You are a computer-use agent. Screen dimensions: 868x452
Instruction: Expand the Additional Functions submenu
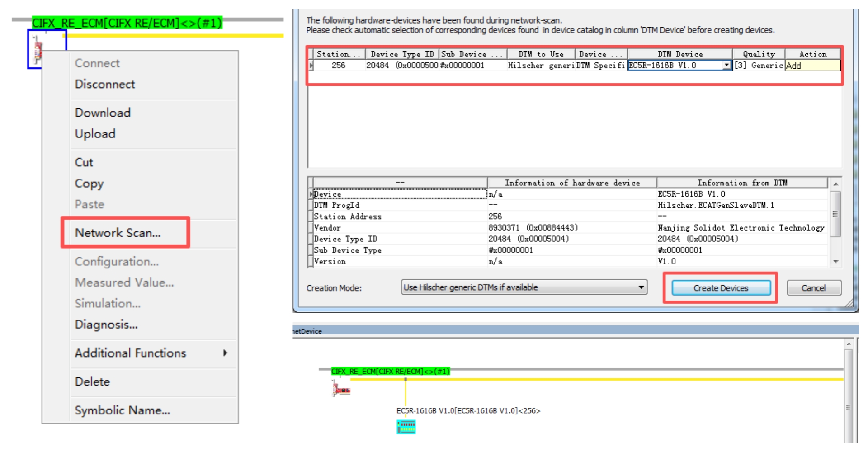pos(151,353)
